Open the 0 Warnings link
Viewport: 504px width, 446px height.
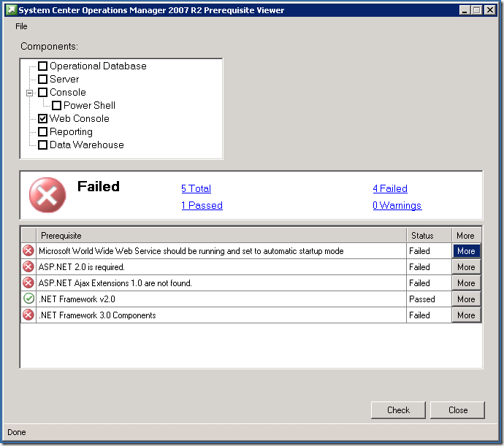397,205
